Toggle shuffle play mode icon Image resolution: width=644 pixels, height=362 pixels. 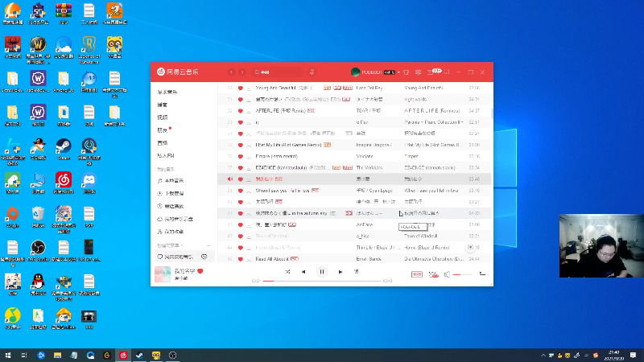click(287, 272)
